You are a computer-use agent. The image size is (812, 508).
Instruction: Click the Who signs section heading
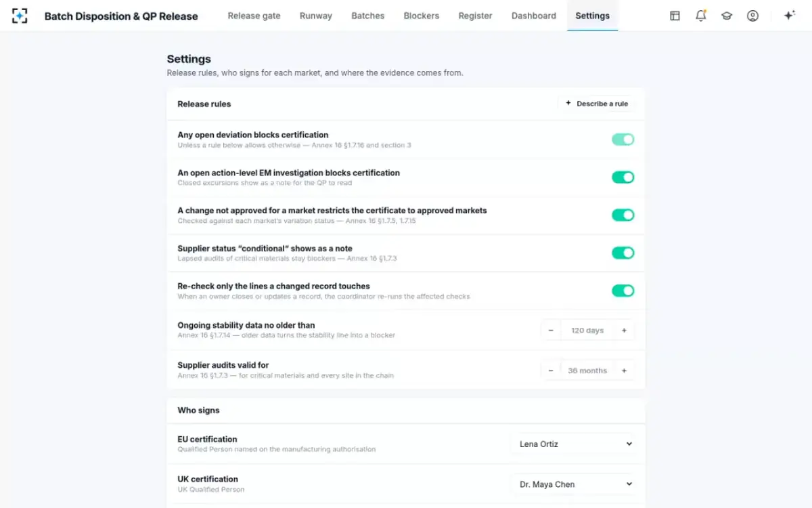(198, 410)
